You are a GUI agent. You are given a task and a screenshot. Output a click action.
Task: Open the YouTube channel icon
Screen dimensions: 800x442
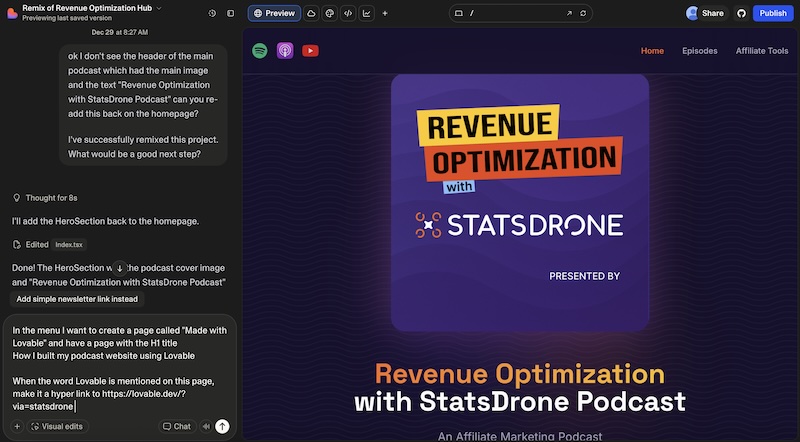[310, 51]
